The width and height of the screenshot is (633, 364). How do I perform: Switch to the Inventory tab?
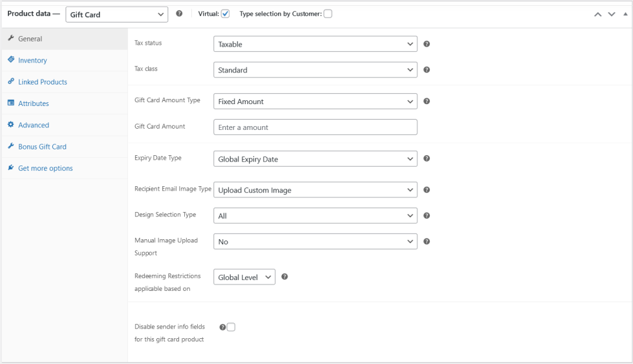pyautogui.click(x=32, y=61)
